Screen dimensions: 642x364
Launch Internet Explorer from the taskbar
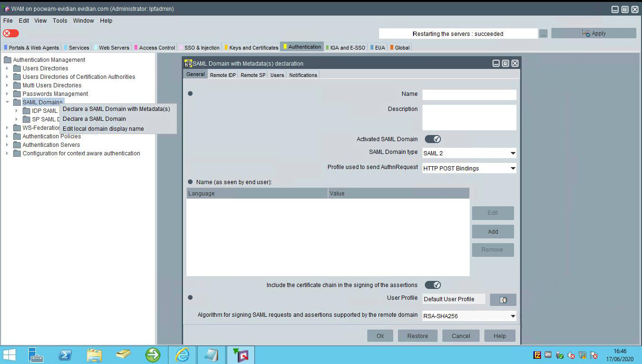point(182,355)
